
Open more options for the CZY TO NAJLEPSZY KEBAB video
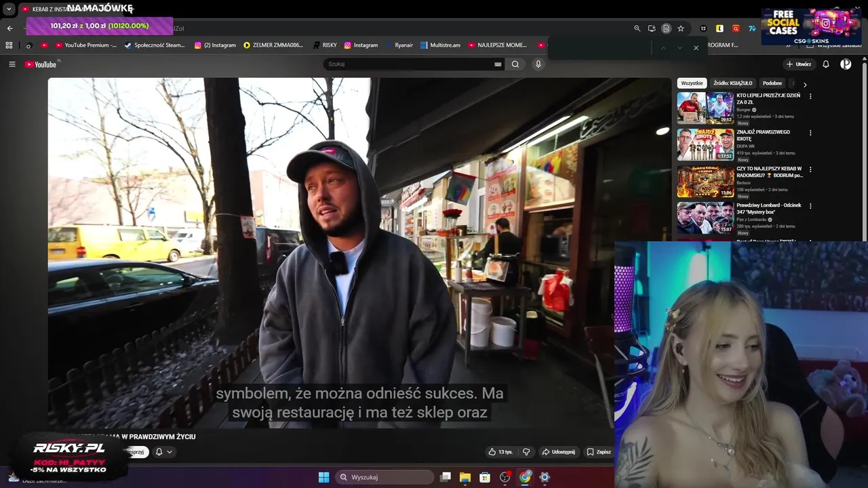pyautogui.click(x=810, y=169)
